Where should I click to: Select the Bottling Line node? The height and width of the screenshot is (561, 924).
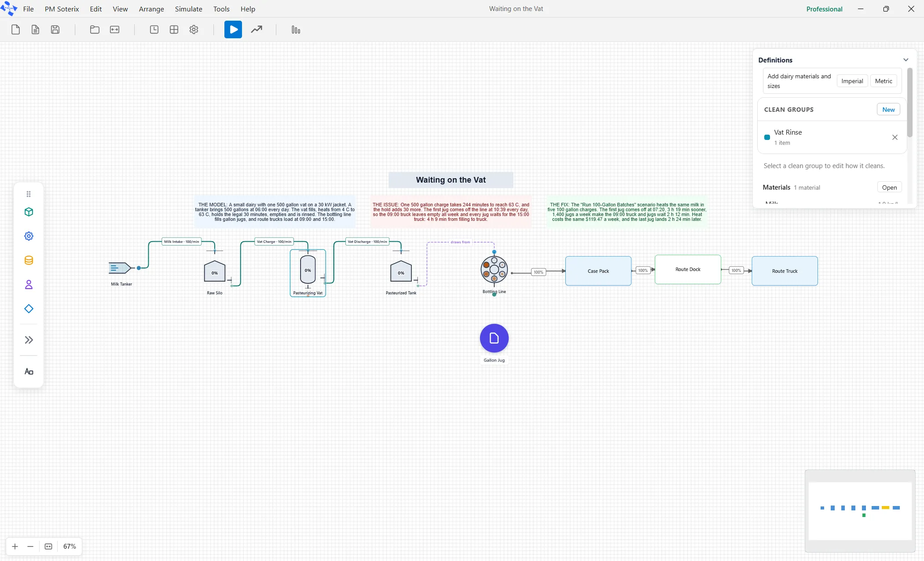494,270
